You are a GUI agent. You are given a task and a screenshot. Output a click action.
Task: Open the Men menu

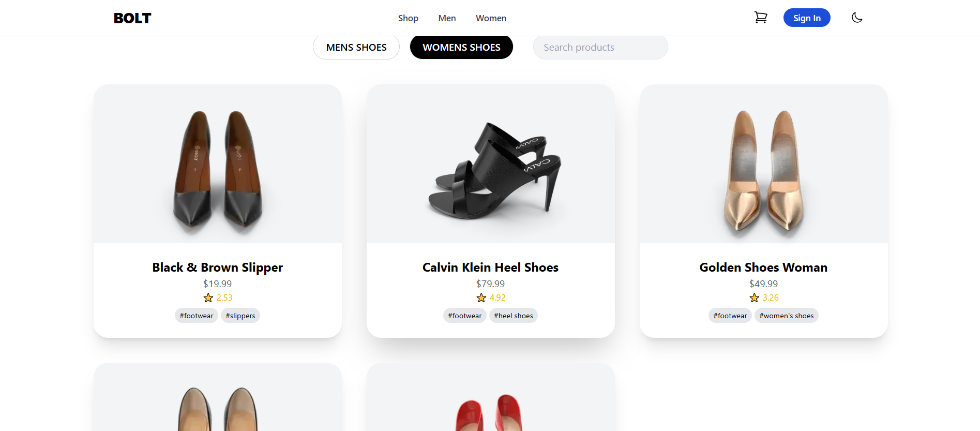pos(447,18)
